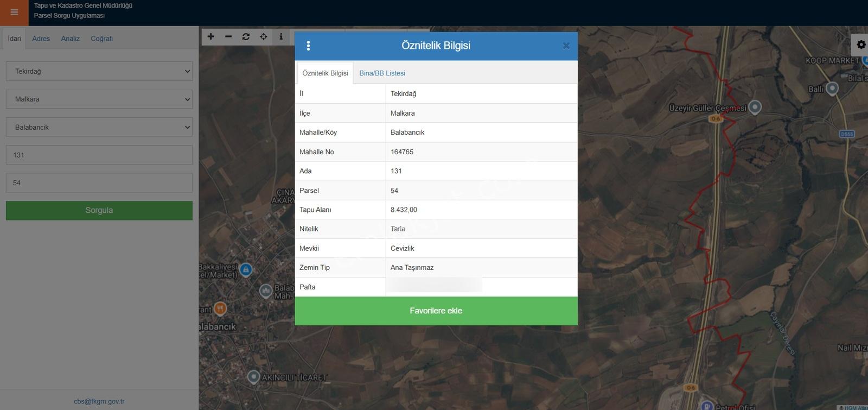Screen dimensions: 868x410
Task: Open the Coğrafi tab
Action: coord(101,39)
